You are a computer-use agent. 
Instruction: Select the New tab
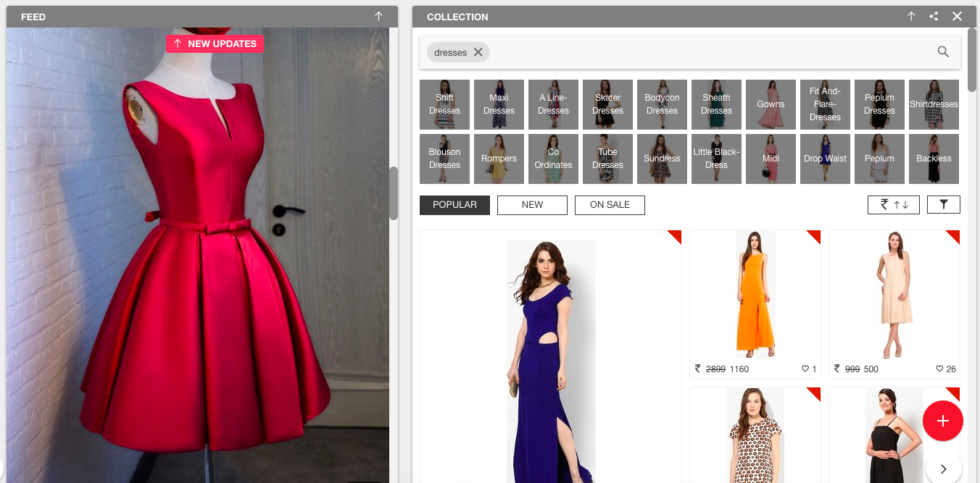pos(532,205)
